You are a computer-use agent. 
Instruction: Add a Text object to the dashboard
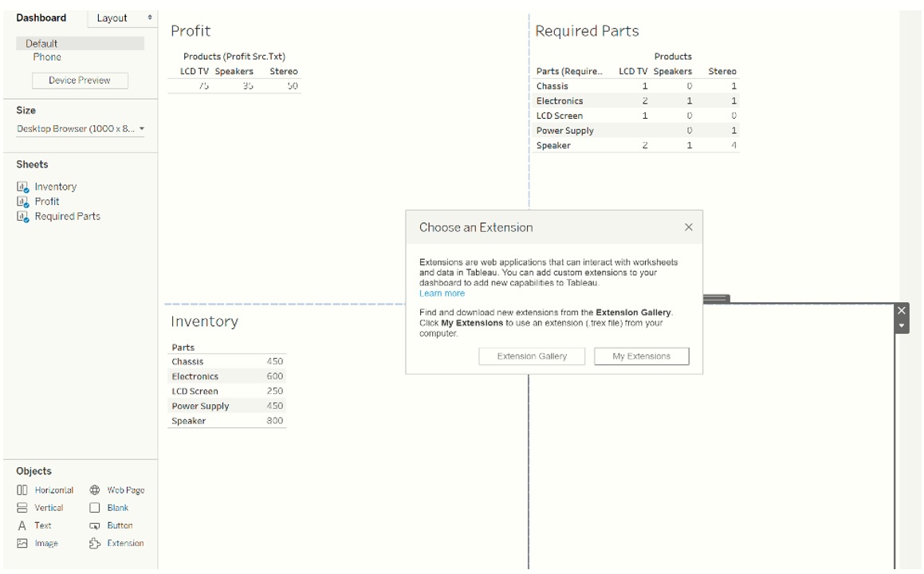(x=41, y=525)
